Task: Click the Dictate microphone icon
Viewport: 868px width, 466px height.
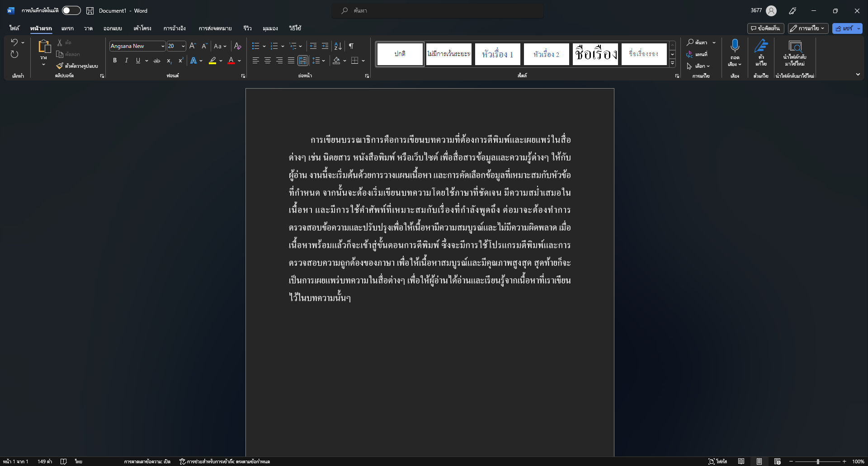Action: (735, 46)
